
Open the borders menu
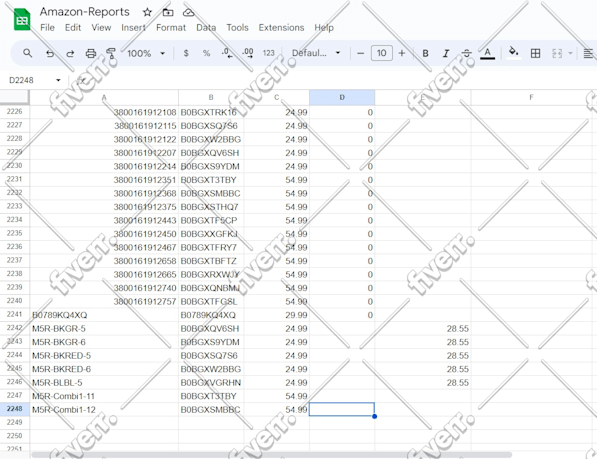pyautogui.click(x=535, y=53)
